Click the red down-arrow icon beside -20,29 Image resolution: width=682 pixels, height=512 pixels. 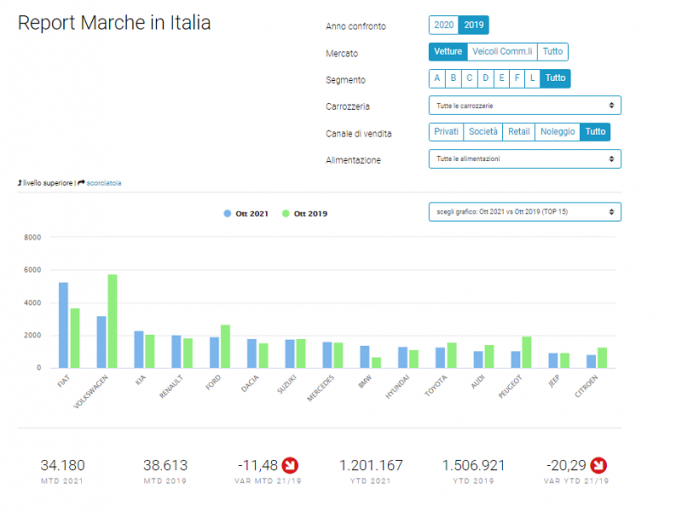(598, 465)
